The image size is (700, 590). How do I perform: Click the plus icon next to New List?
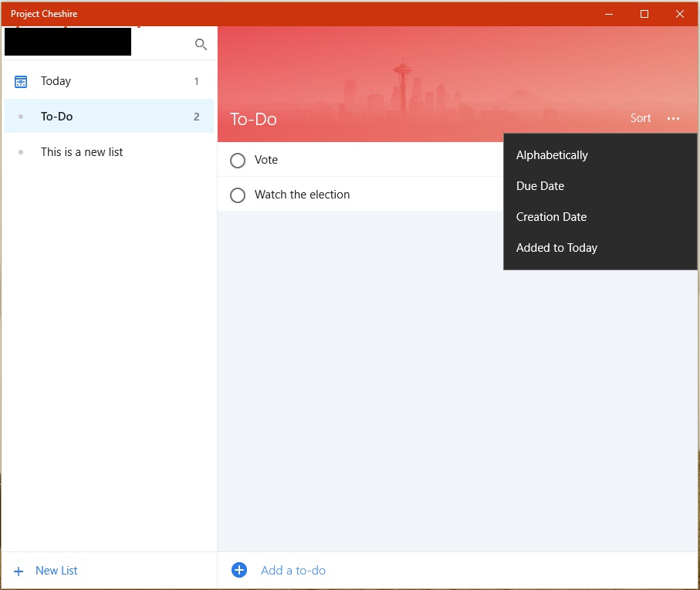19,571
